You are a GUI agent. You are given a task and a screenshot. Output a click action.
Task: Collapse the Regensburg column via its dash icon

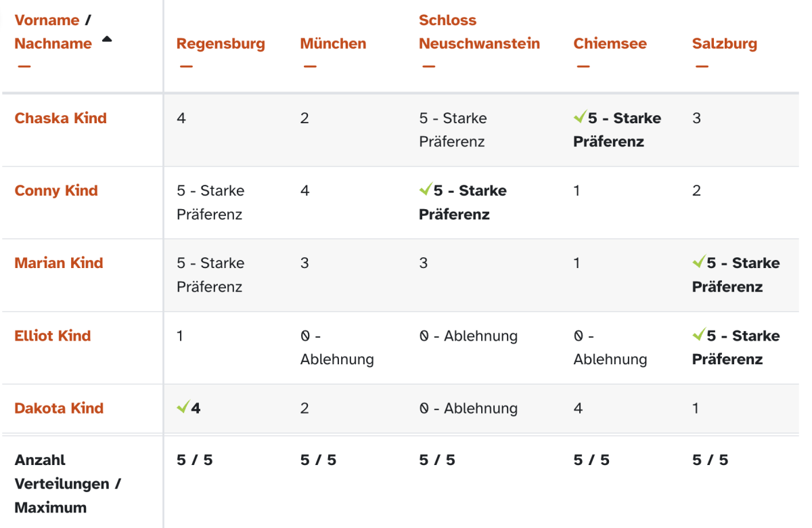click(185, 66)
